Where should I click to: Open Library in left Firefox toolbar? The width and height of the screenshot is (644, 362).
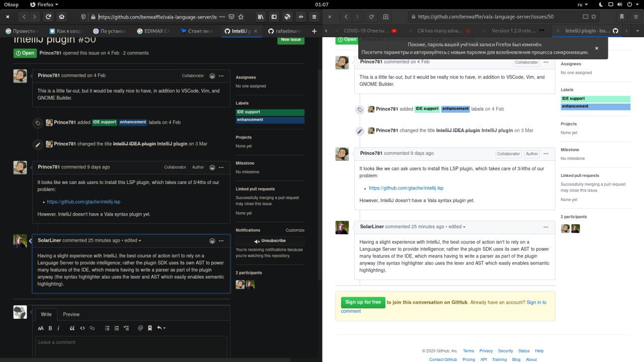click(261, 17)
